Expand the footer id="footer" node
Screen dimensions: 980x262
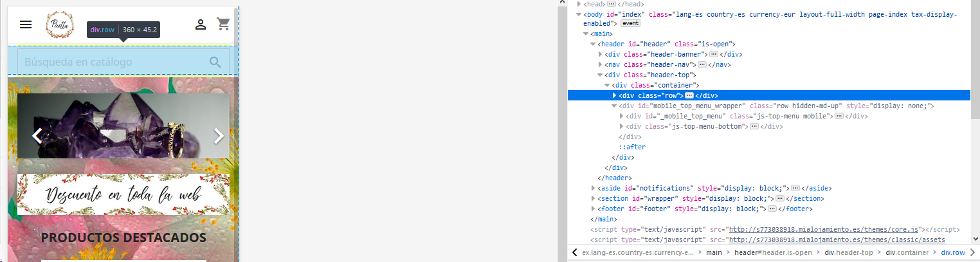(593, 209)
